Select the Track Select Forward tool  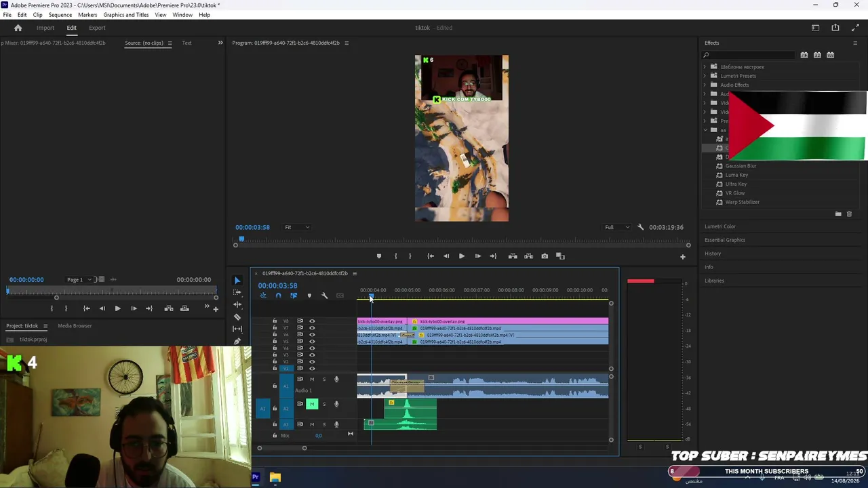(x=237, y=293)
